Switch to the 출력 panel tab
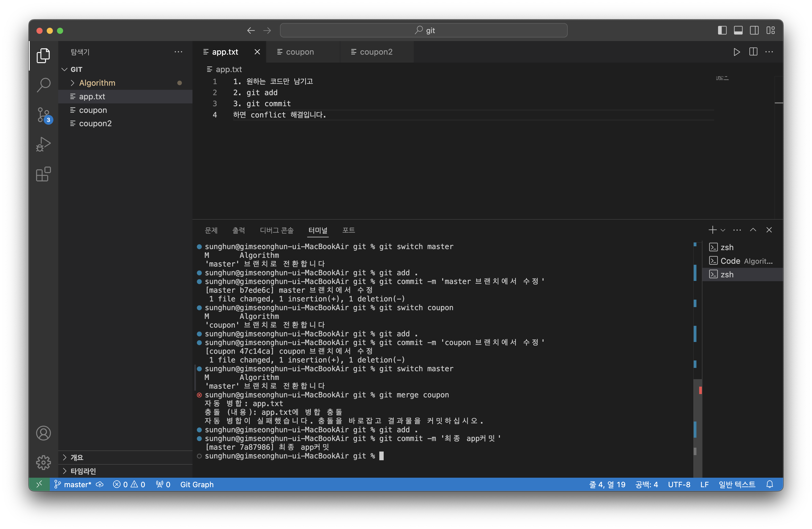Image resolution: width=812 pixels, height=529 pixels. (238, 230)
